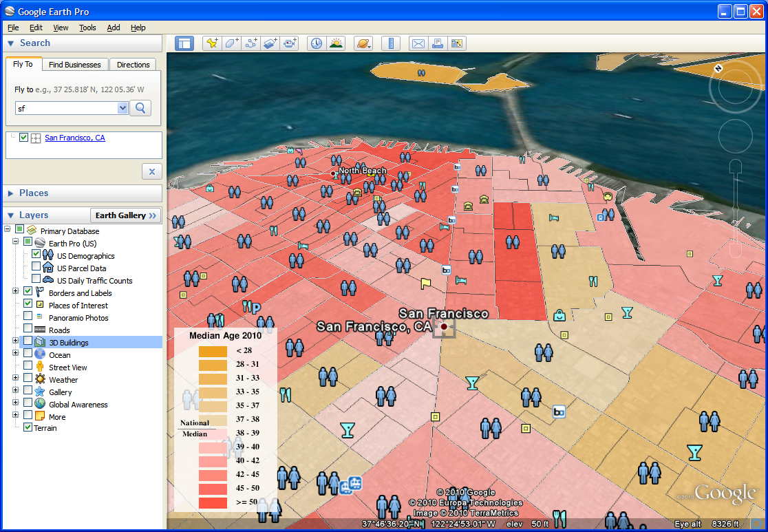Viewport: 768px width, 532px height.
Task: Open the Fly to search history dropdown
Action: (122, 108)
